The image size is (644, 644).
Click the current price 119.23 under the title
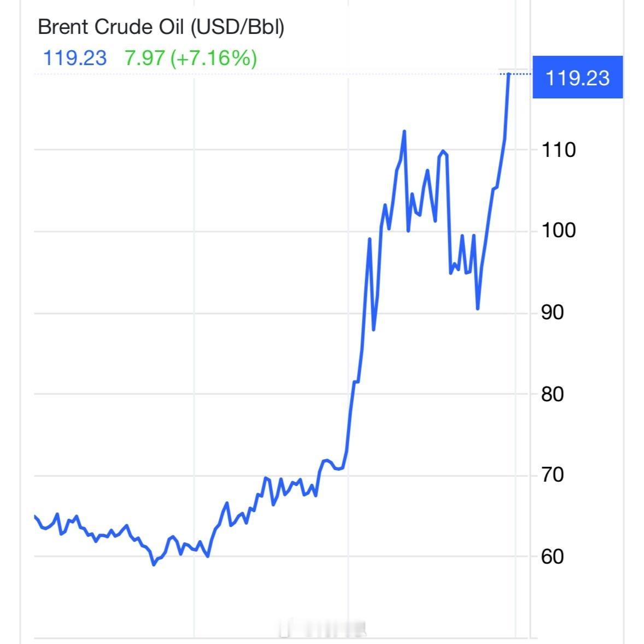(x=75, y=58)
